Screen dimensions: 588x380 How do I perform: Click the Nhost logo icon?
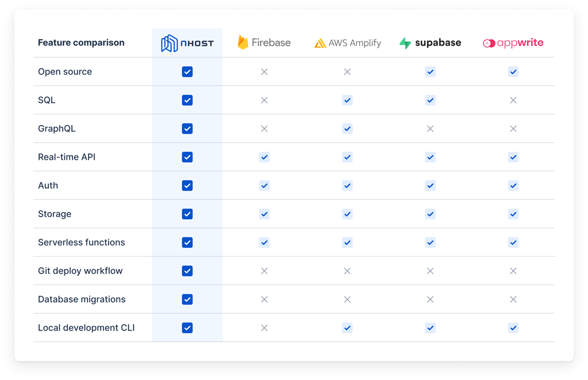tap(169, 43)
